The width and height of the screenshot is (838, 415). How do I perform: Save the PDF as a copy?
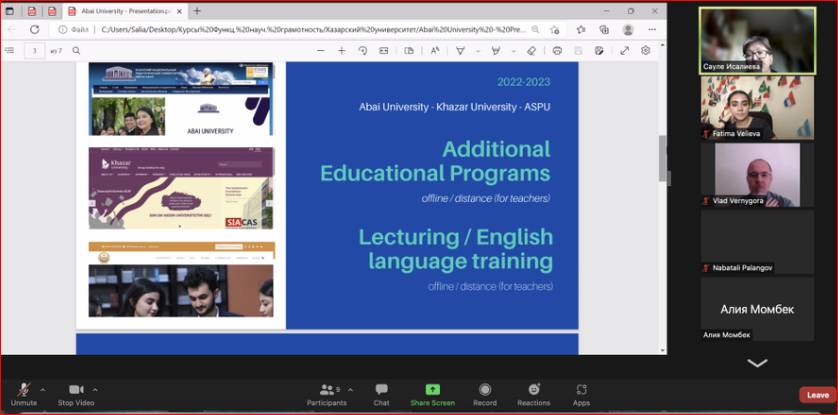[599, 51]
